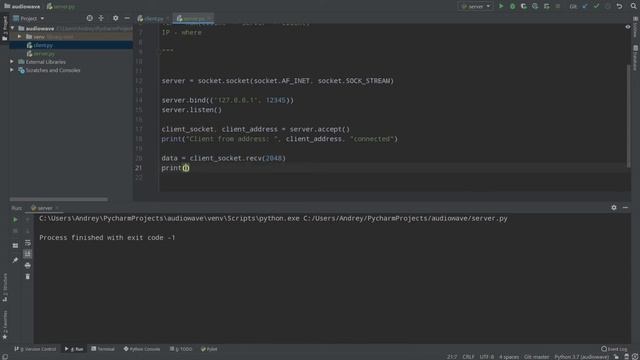Screen dimensions: 640x360
Task: Hide the Run panel with minus icon
Action: point(625,207)
